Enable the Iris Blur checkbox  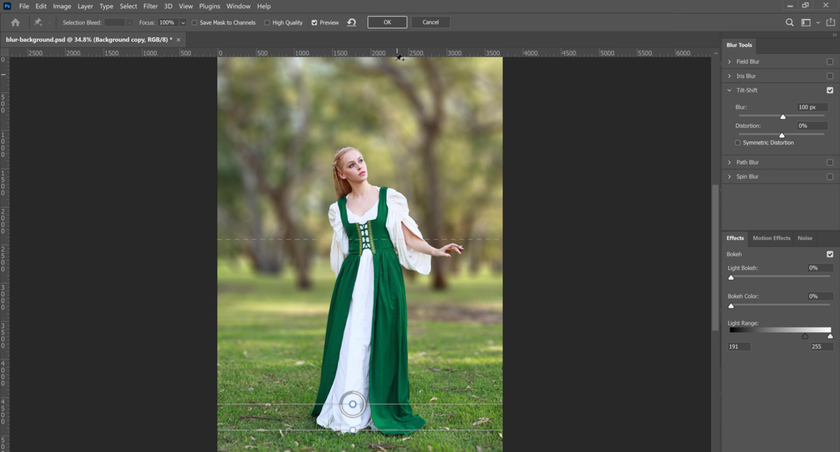[830, 76]
